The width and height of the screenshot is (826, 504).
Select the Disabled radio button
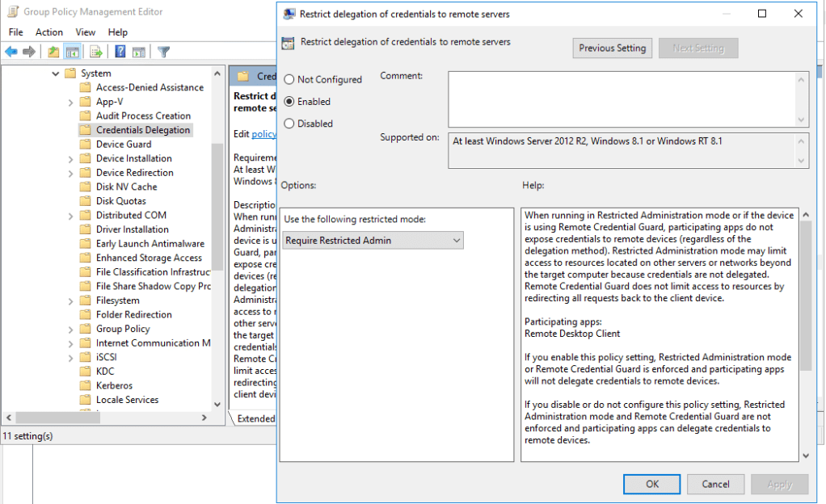[x=289, y=124]
